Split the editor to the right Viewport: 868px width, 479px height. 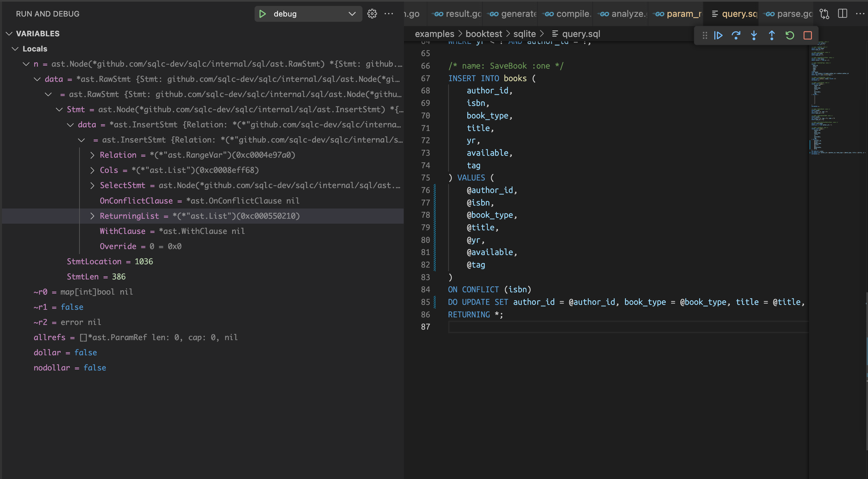click(x=842, y=14)
